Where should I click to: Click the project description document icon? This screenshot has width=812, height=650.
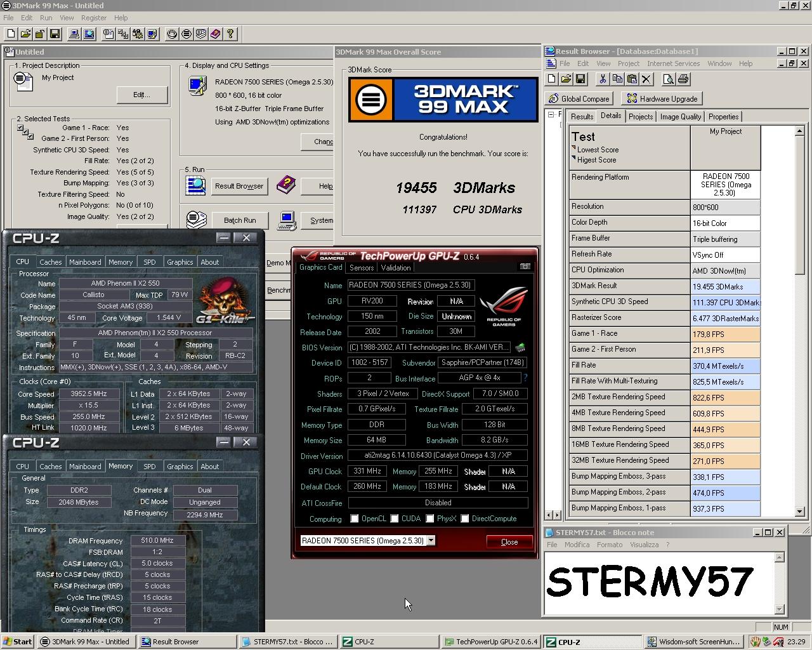(x=23, y=80)
